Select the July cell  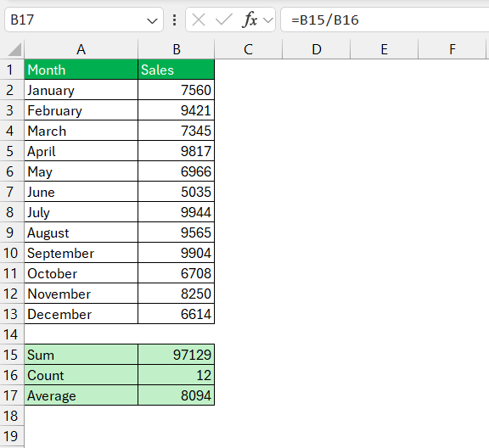(x=81, y=212)
